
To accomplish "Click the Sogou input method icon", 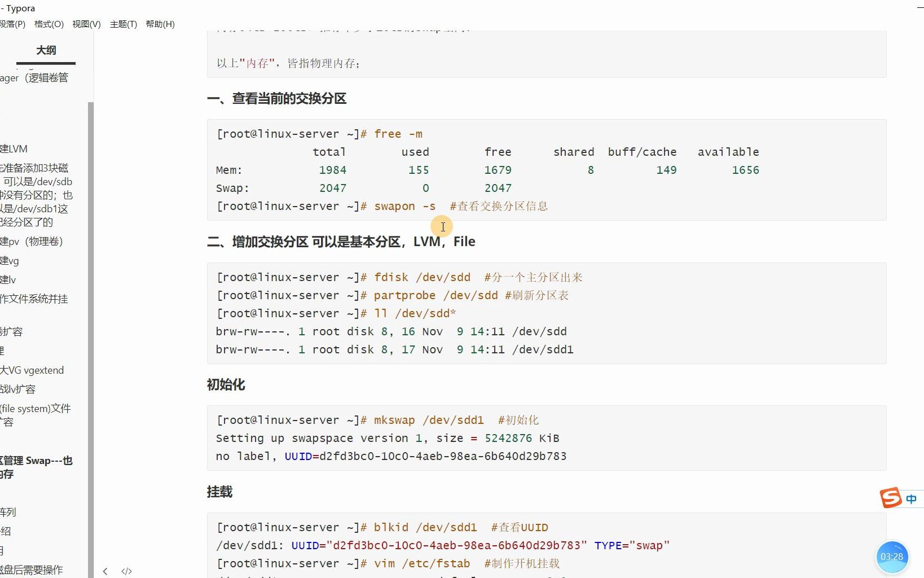I will point(891,498).
